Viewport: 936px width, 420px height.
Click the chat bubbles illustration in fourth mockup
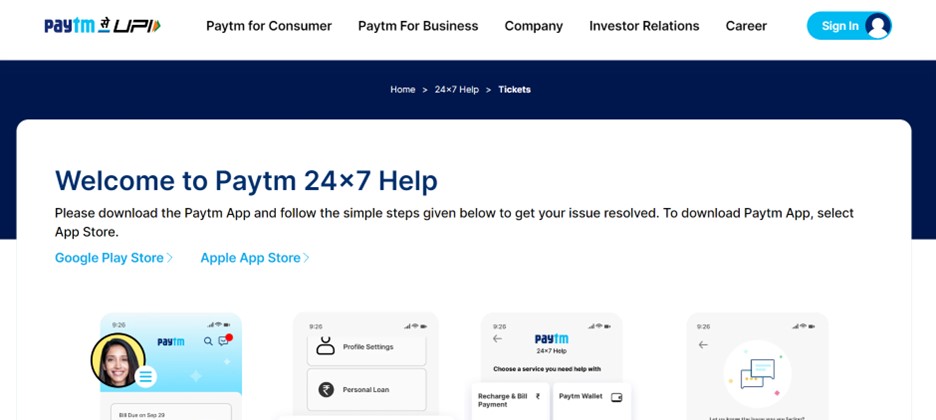click(x=757, y=374)
